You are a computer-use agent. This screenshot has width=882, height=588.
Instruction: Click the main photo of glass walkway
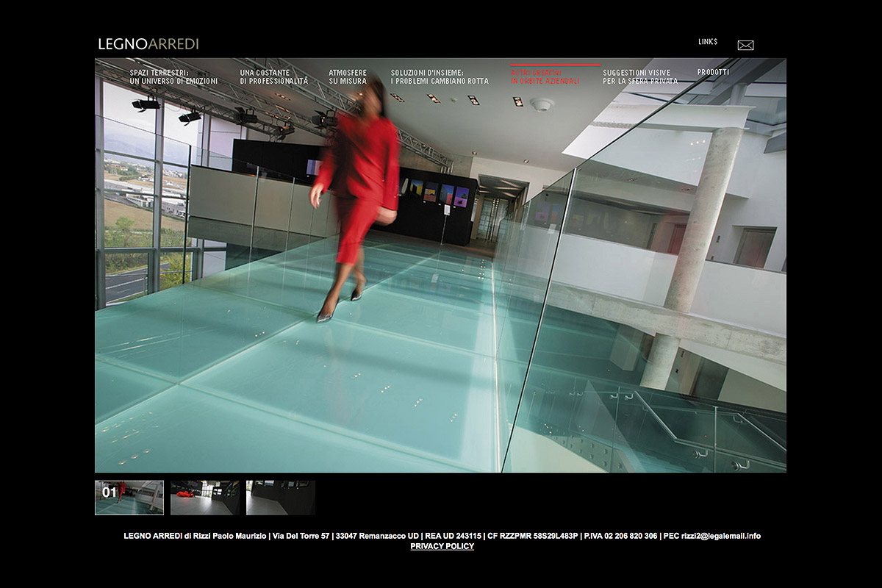tap(440, 265)
